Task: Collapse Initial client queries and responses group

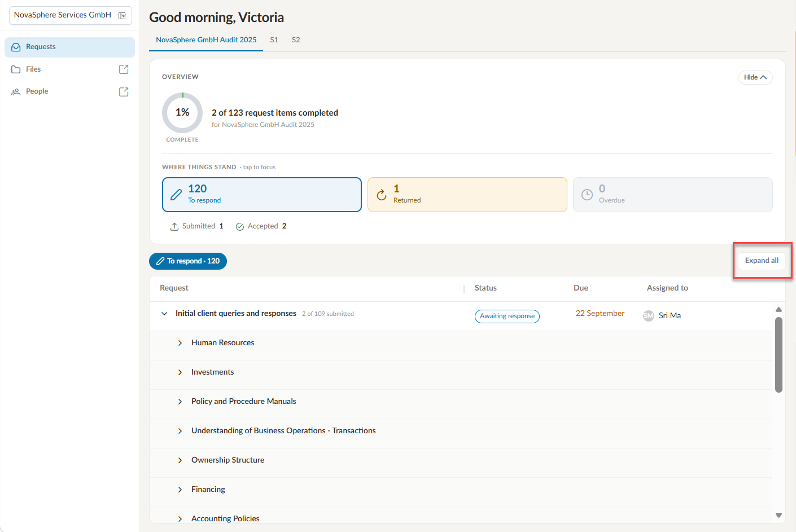Action: point(164,314)
